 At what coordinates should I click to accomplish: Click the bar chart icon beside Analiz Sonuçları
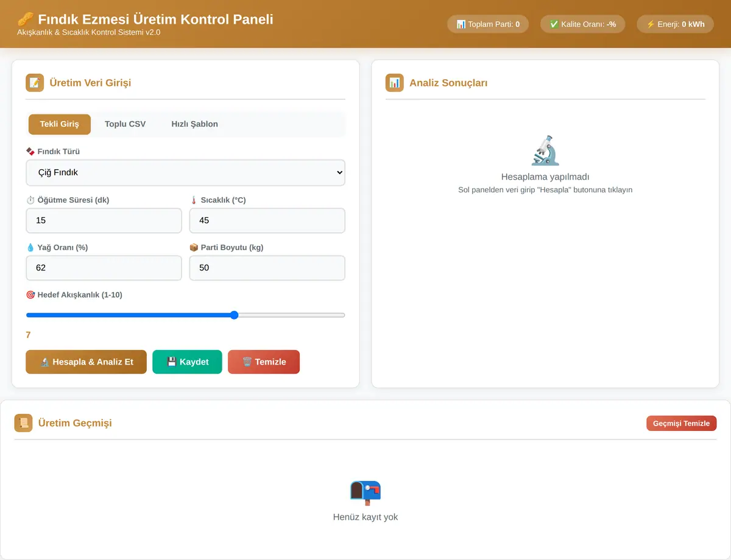click(395, 83)
